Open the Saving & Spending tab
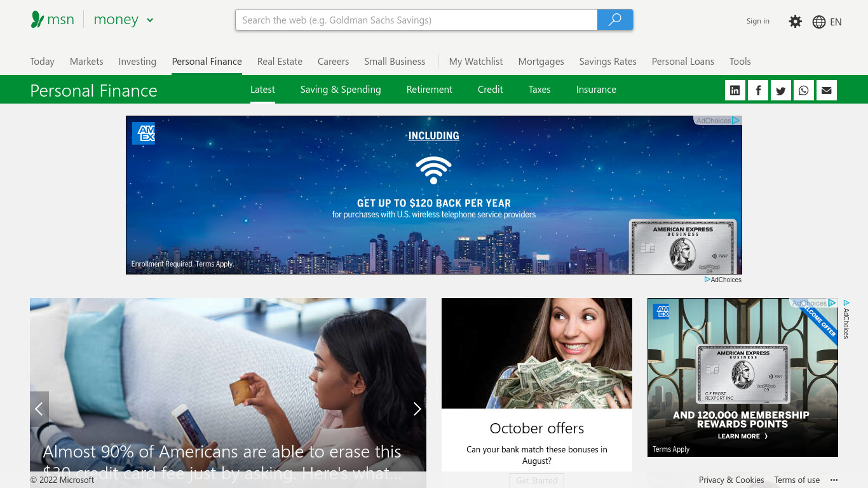868x488 pixels. [x=341, y=90]
